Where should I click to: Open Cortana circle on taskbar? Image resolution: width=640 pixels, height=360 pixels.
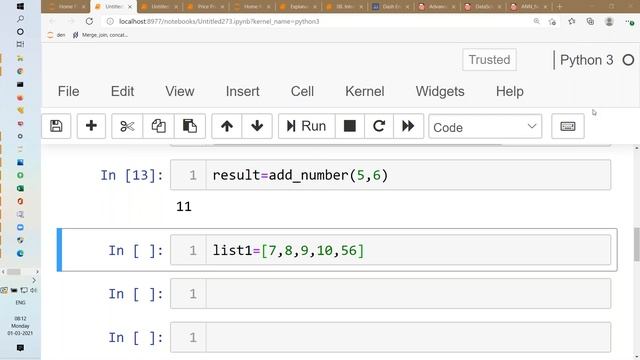[x=20, y=32]
